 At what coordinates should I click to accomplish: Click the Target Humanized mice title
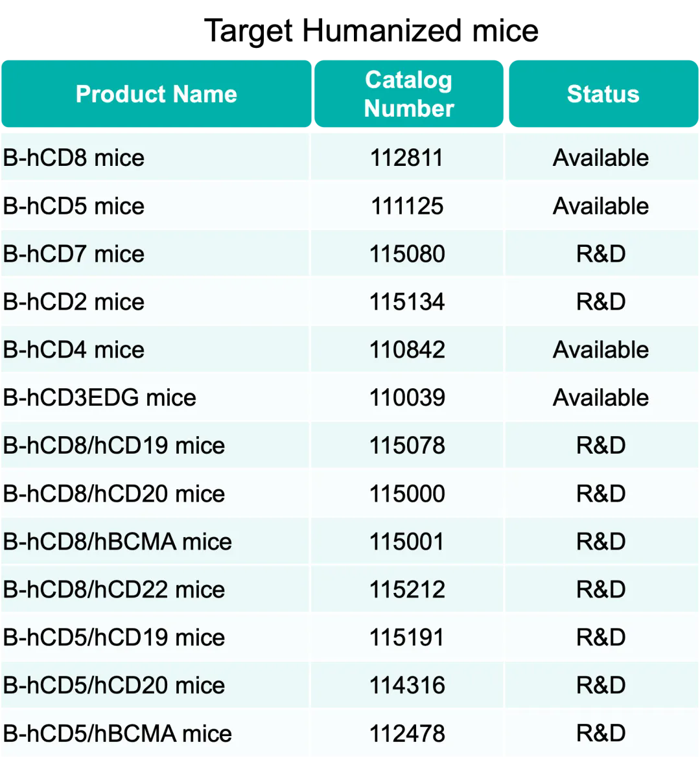(371, 31)
